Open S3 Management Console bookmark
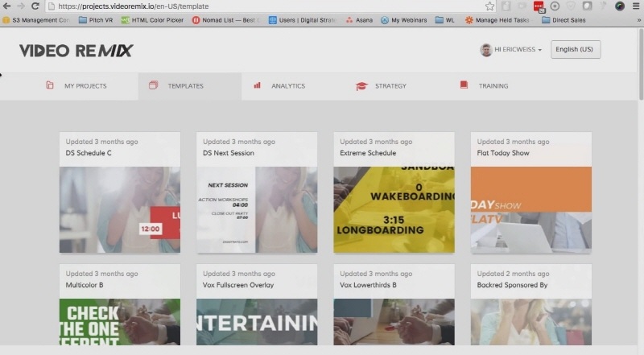 [36, 20]
